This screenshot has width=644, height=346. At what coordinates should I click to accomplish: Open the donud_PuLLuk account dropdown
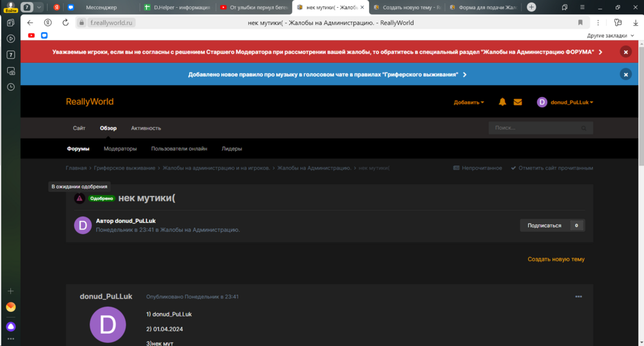click(565, 102)
